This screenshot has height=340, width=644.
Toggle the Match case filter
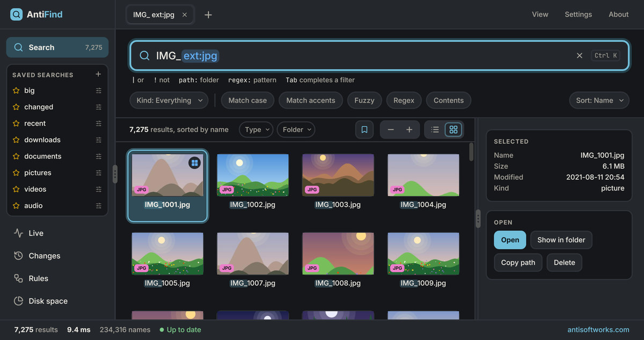(247, 100)
